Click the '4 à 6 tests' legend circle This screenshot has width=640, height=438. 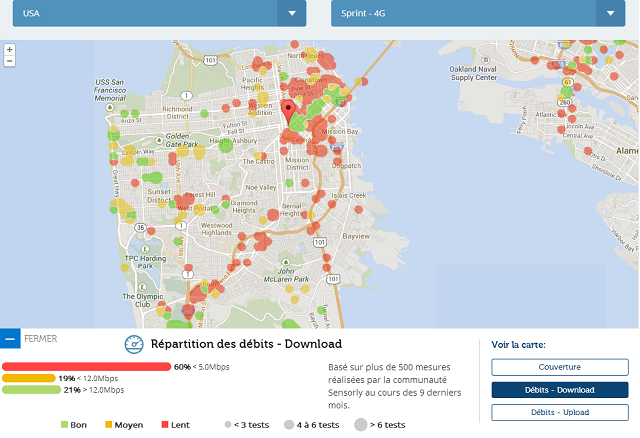click(x=289, y=425)
